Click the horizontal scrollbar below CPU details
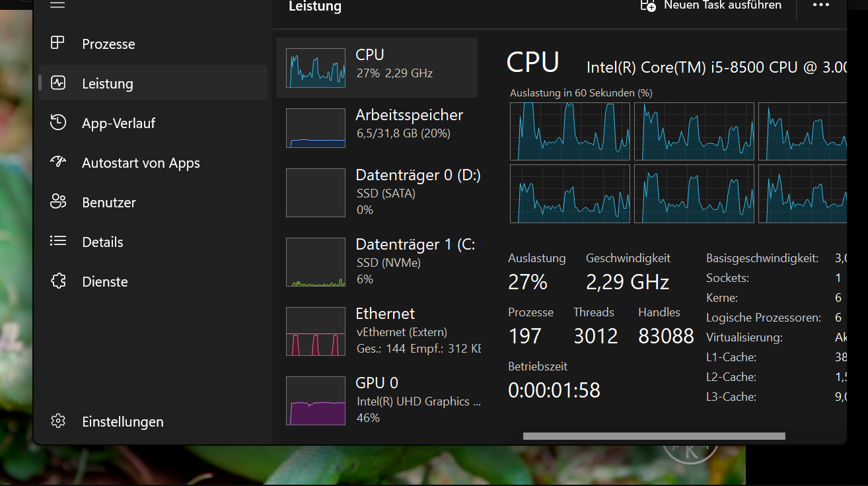 [x=653, y=436]
